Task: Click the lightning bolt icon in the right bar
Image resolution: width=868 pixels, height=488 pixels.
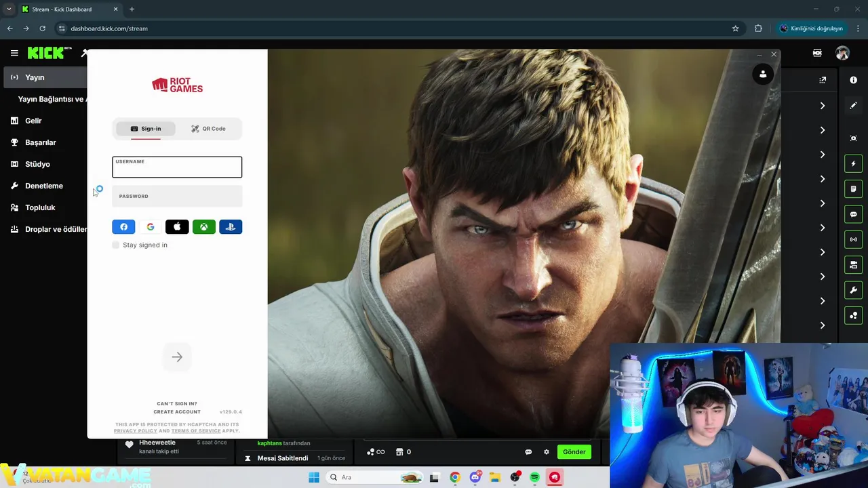Action: 853,164
